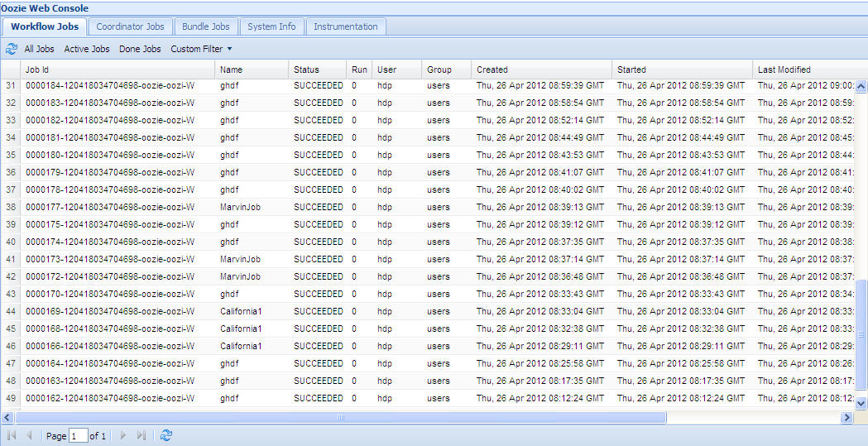Screen dimensions: 868x446
Task: Click row number 49 cell
Action: pyautogui.click(x=11, y=398)
